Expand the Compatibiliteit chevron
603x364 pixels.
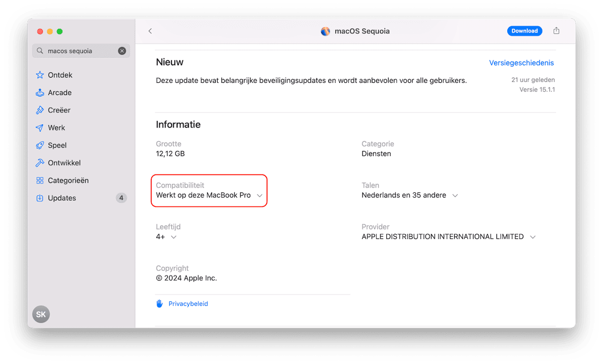point(259,196)
